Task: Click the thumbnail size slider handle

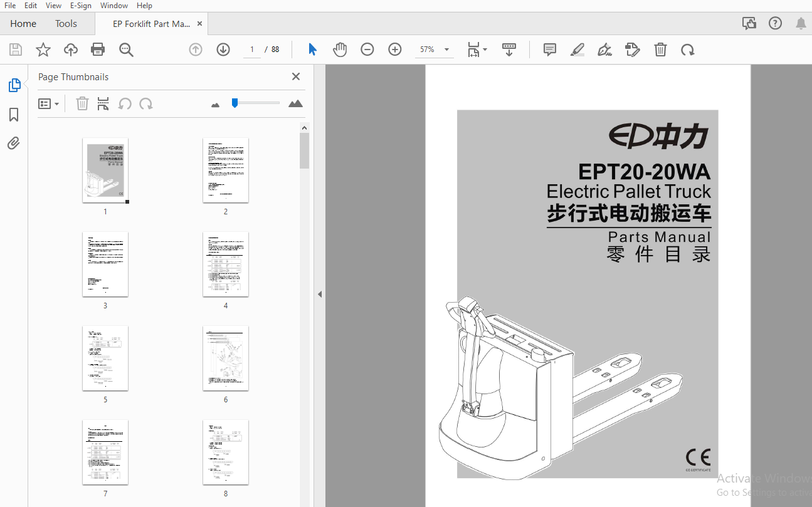Action: pyautogui.click(x=235, y=103)
